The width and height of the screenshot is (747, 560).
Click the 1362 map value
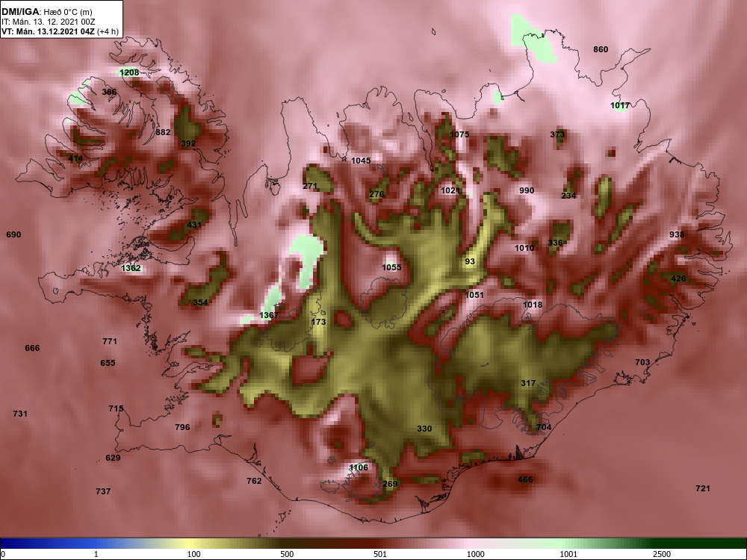point(131,268)
